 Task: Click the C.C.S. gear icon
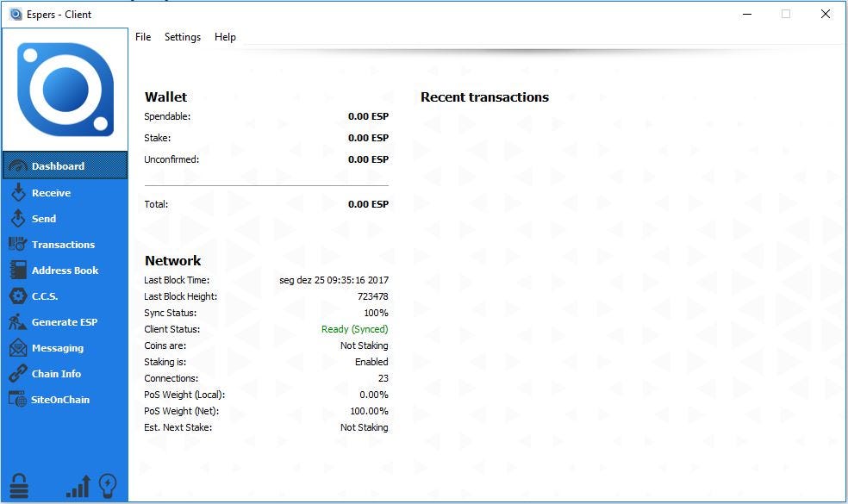(x=18, y=296)
